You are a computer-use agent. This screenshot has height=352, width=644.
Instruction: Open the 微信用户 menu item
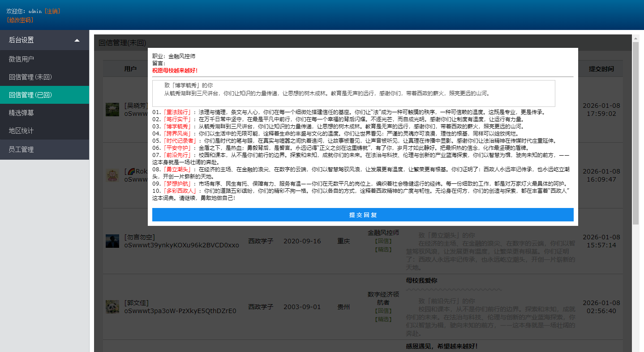click(x=21, y=59)
